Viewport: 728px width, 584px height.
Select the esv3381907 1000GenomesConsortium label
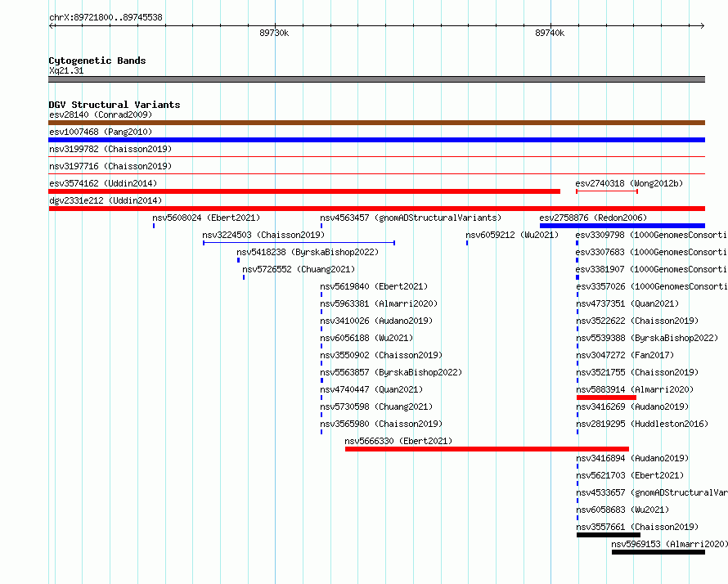tap(651, 269)
